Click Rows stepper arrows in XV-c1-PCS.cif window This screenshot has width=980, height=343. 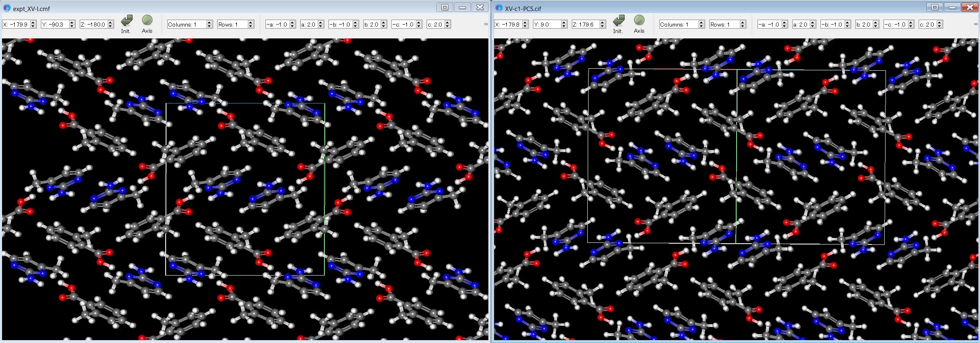tap(743, 25)
